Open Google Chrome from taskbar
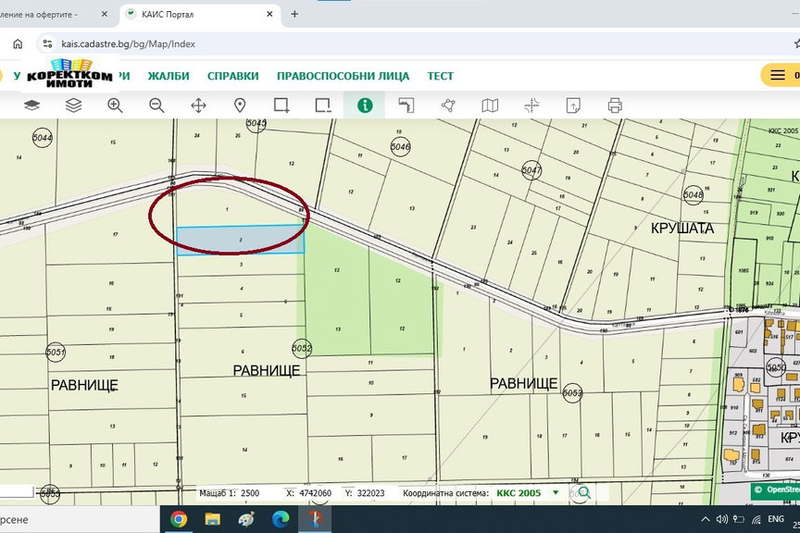 (x=179, y=519)
